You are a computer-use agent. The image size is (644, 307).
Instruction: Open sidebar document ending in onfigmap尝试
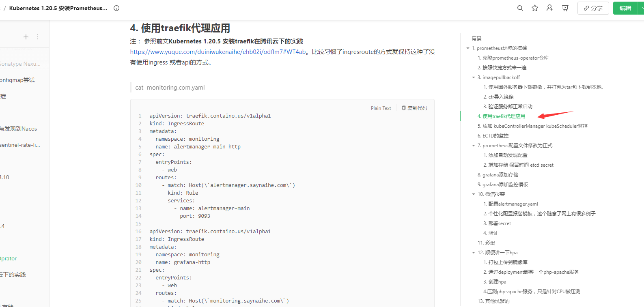pos(17,80)
